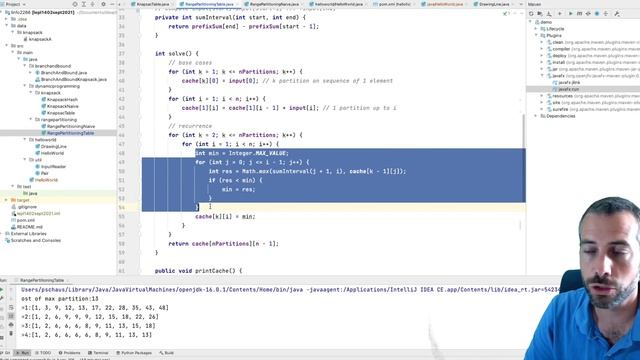Viewport: 640px width, 360px height.
Task: Expand the compiler plugin in Maven panel
Action: pyautogui.click(x=542, y=49)
